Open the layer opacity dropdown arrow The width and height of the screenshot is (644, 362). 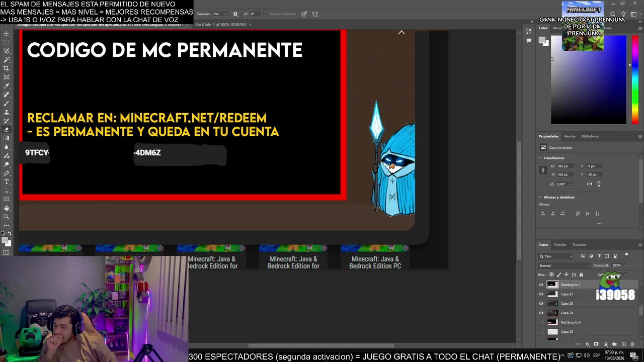(x=625, y=265)
